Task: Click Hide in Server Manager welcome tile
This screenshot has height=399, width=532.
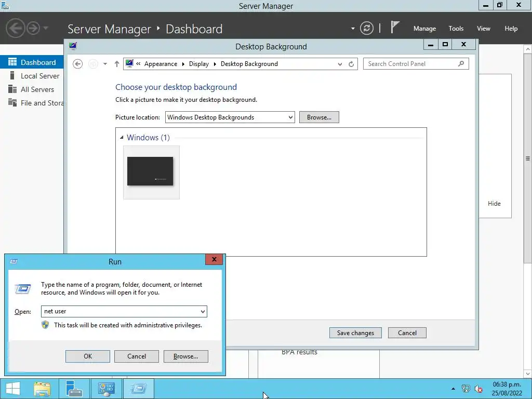Action: [x=494, y=204]
